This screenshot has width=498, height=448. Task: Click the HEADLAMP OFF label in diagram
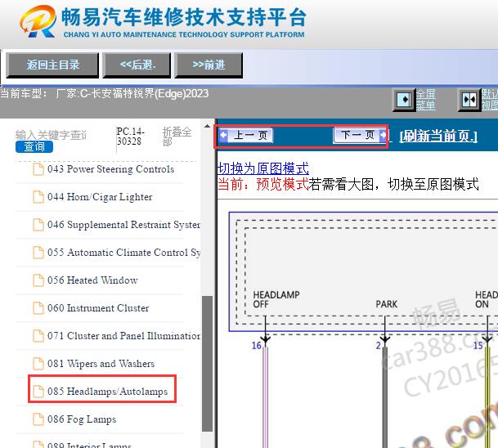coord(276,299)
